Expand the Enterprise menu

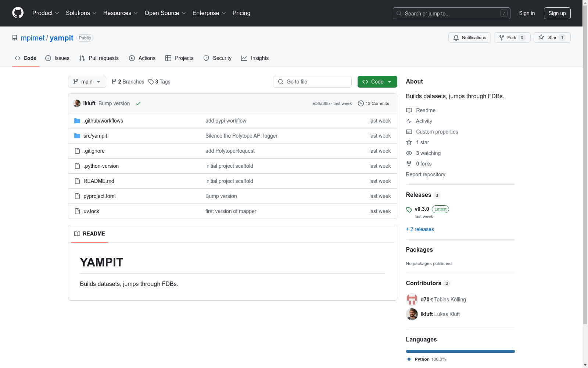pos(209,13)
